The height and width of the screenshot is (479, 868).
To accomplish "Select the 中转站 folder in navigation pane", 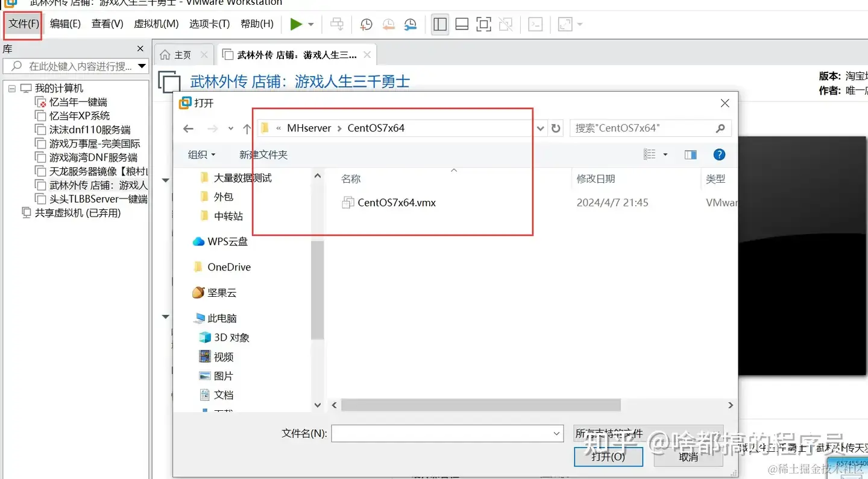I will coord(228,215).
